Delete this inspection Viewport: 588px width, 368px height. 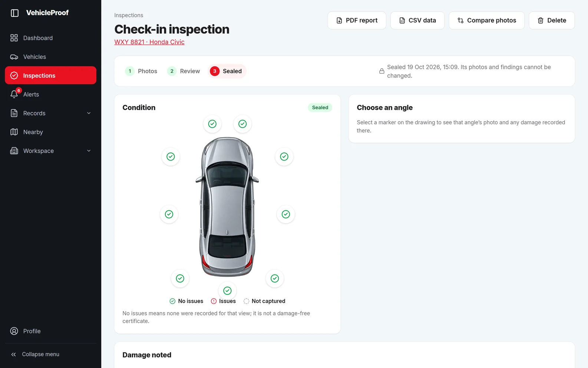click(x=552, y=20)
